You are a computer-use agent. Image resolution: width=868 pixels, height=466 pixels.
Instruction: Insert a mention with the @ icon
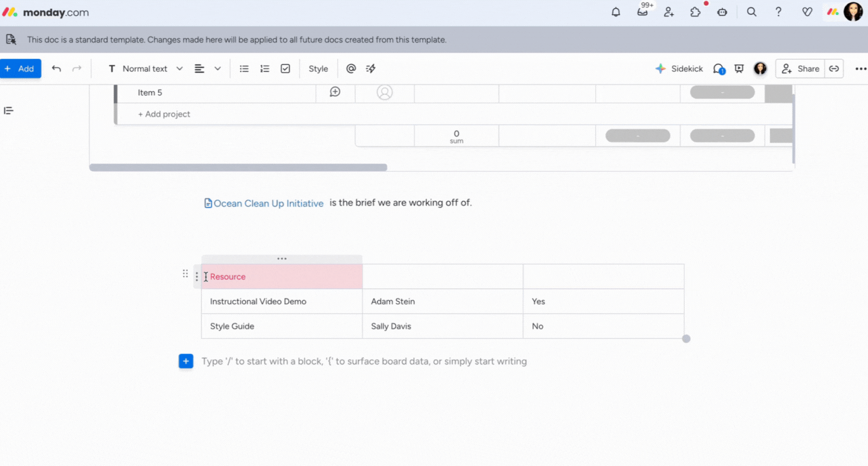coord(351,69)
